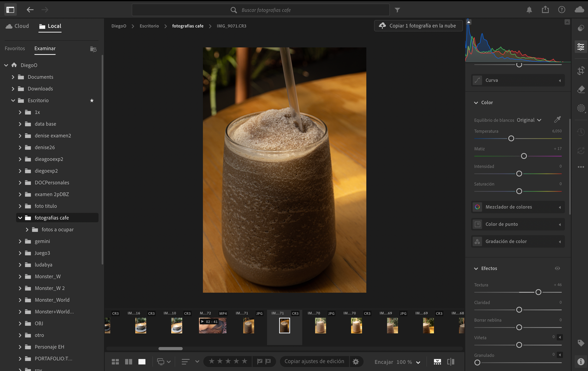The width and height of the screenshot is (588, 371).
Task: Open the photo info panel
Action: 581,361
